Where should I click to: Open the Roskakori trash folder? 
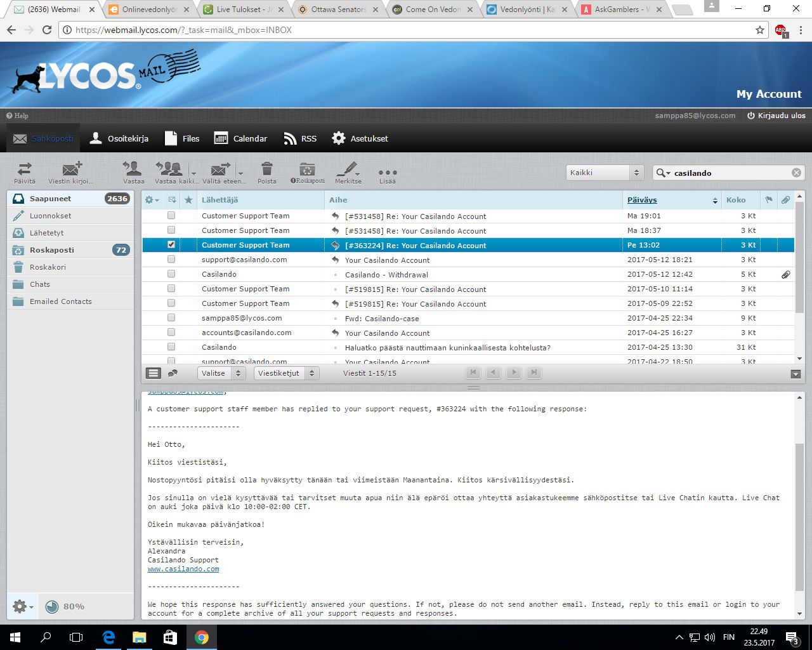tap(70, 267)
